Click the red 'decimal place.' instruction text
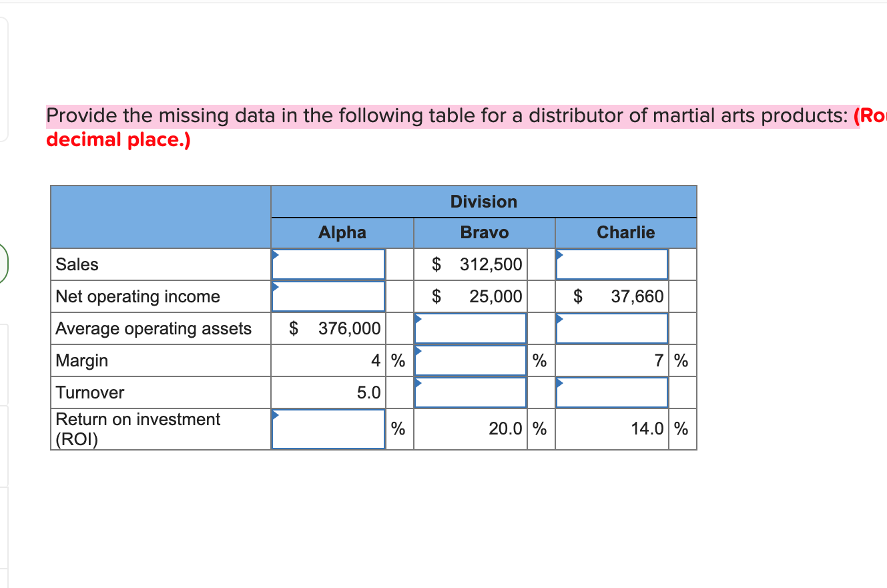Image resolution: width=887 pixels, height=588 pixels. click(117, 139)
